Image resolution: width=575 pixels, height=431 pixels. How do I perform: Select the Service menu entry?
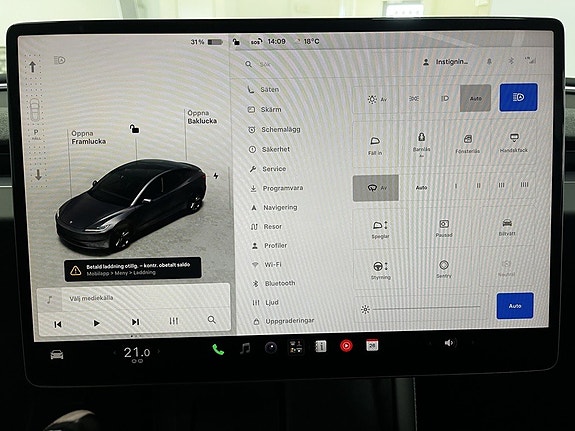pos(268,169)
